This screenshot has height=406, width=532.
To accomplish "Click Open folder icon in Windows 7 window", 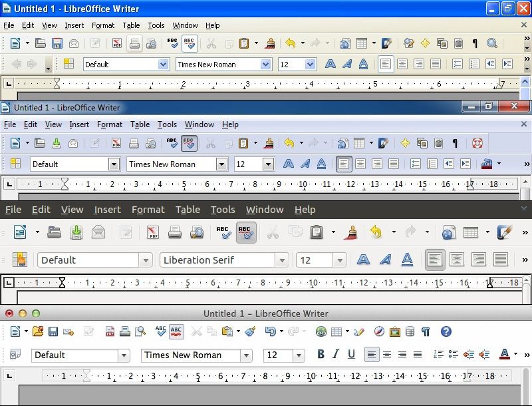I will [x=40, y=143].
